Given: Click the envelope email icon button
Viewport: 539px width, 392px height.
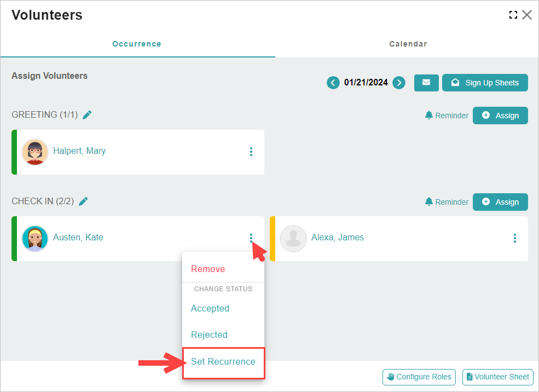Looking at the screenshot, I should pyautogui.click(x=426, y=83).
